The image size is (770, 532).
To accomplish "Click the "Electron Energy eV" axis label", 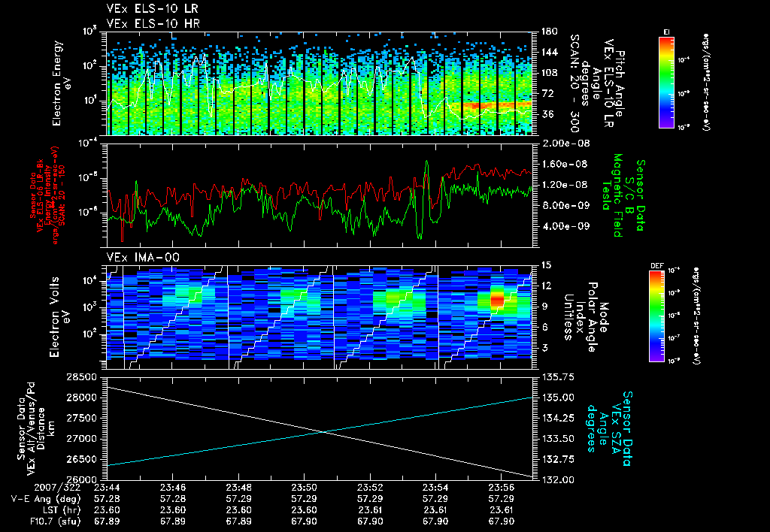I will [x=62, y=83].
